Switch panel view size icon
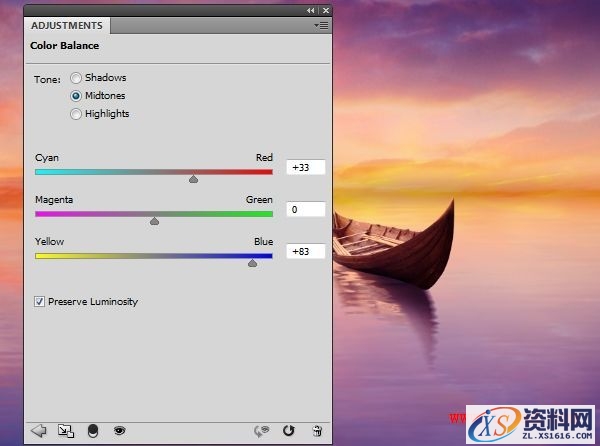 coord(66,431)
